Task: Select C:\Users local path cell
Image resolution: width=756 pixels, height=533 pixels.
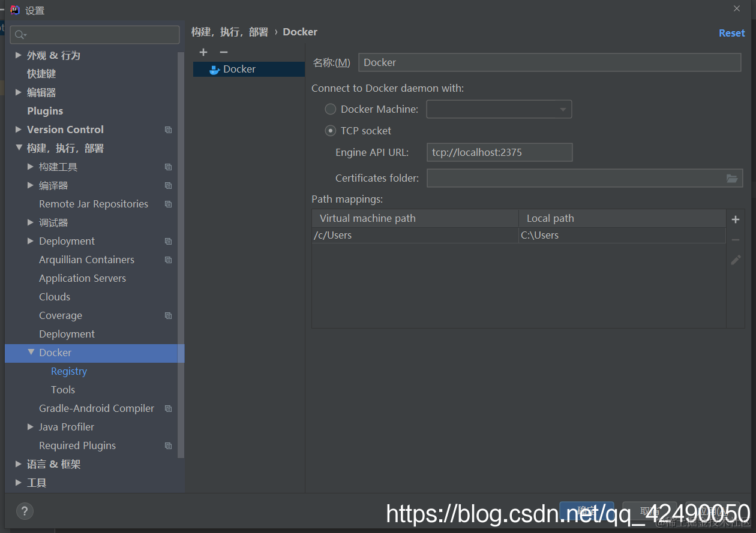Action: 622,235
